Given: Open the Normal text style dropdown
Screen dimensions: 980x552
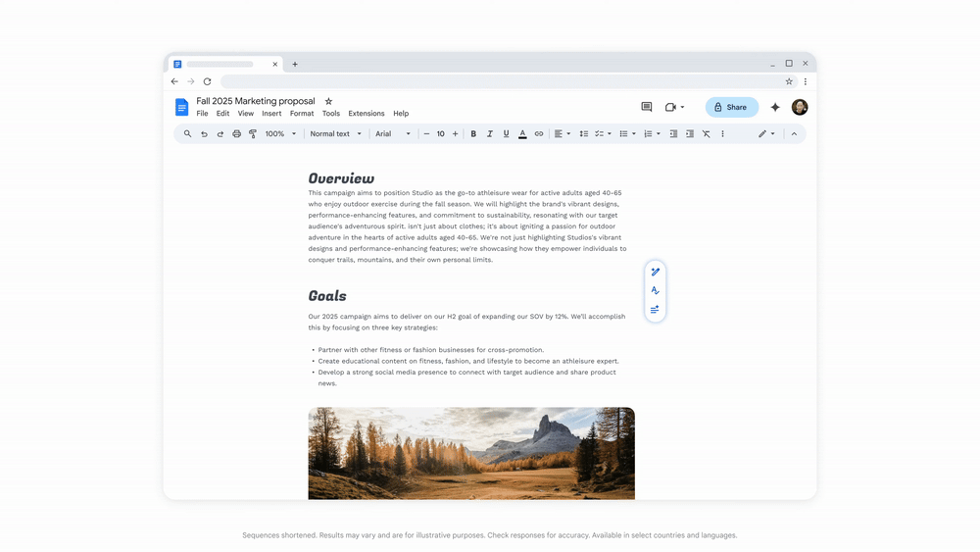Looking at the screenshot, I should (x=335, y=133).
